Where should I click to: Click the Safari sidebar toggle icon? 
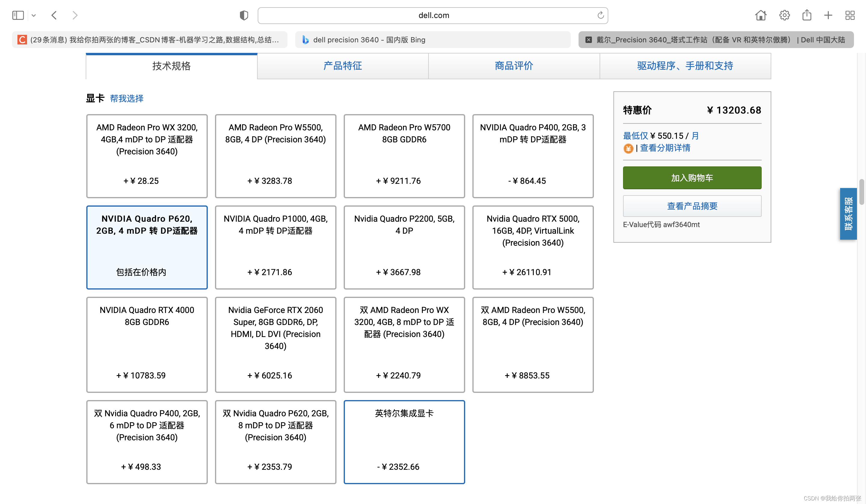click(18, 15)
